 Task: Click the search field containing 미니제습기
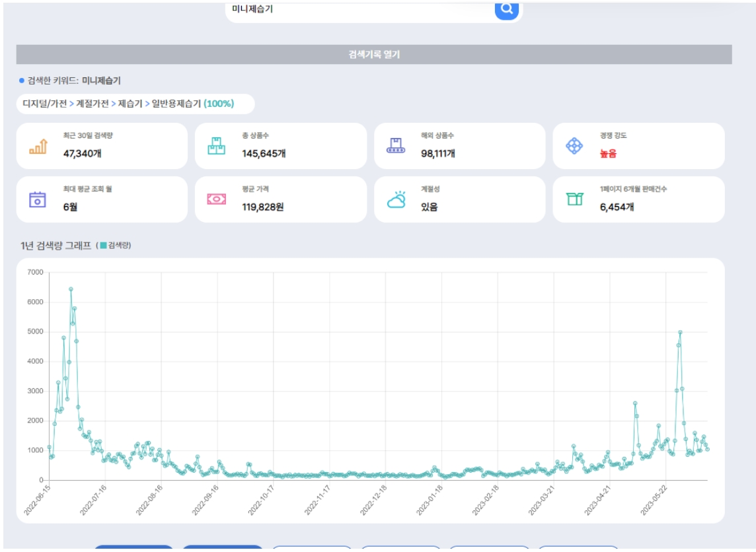[x=357, y=9]
